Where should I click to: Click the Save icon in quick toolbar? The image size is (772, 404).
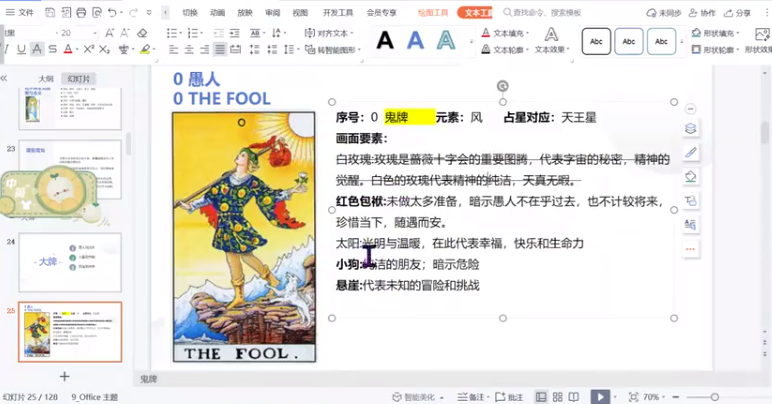click(x=50, y=12)
